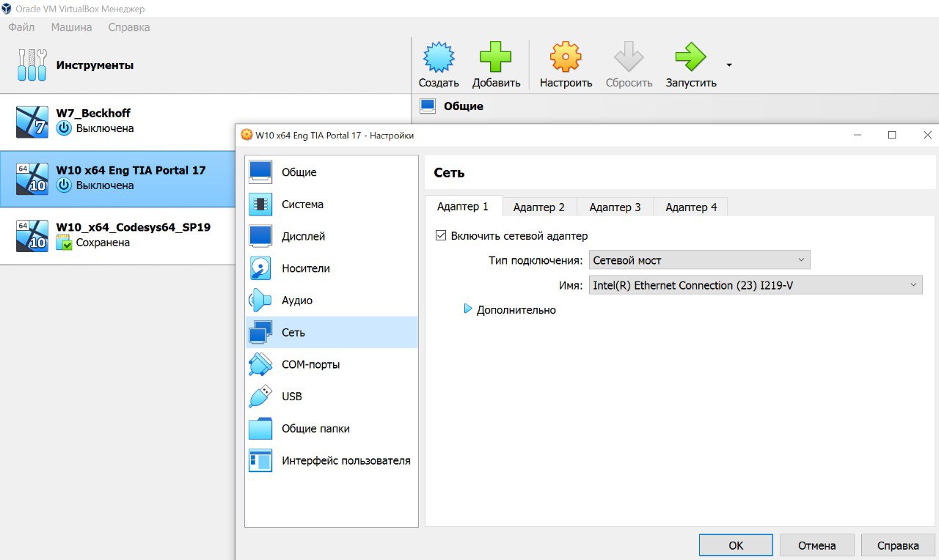This screenshot has height=560, width=939.
Task: Open the Справка menu in menu bar
Action: (x=128, y=27)
